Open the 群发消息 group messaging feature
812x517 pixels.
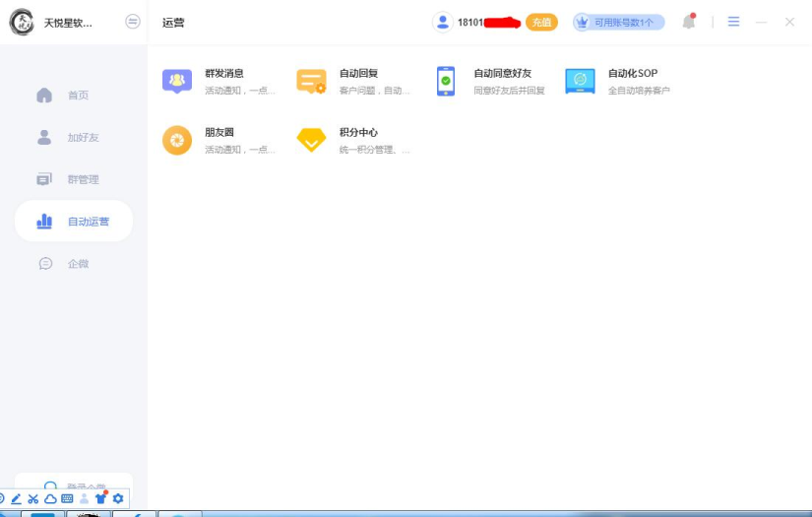tap(177, 81)
